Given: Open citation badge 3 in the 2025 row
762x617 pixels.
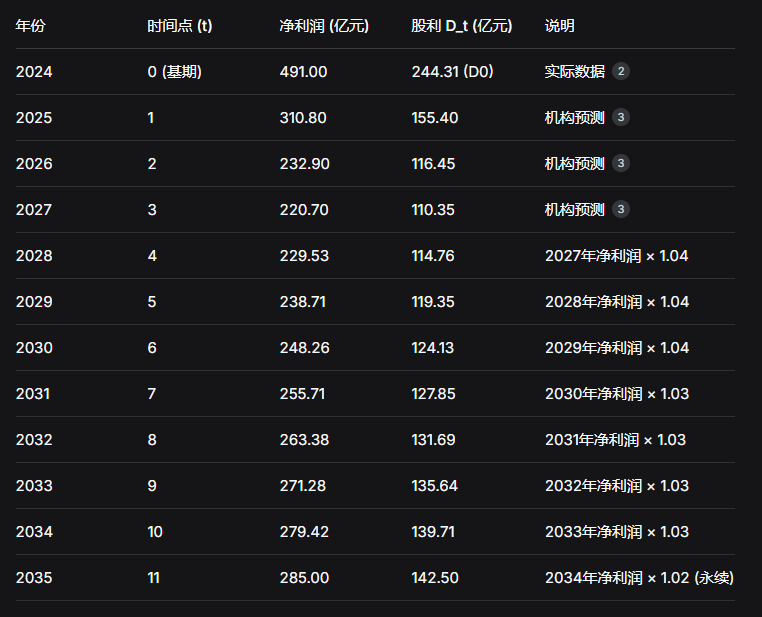Looking at the screenshot, I should 621,117.
